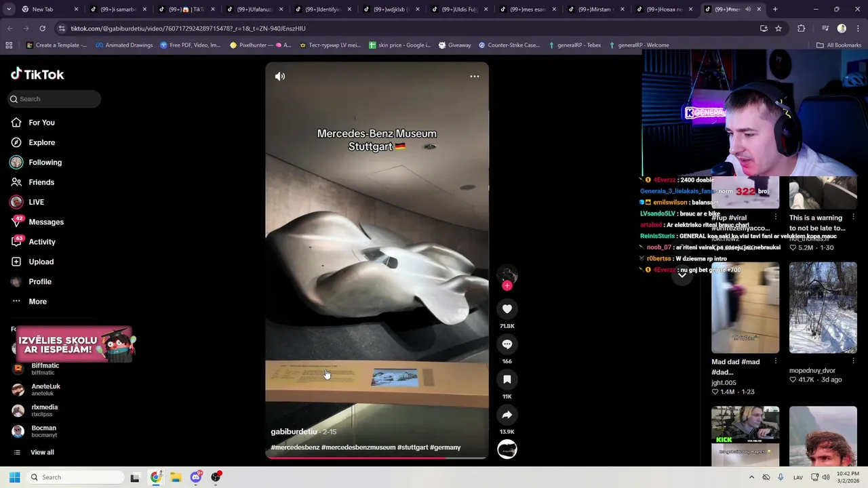
Task: Open the Chrome extensions puzzle icon
Action: point(801,28)
